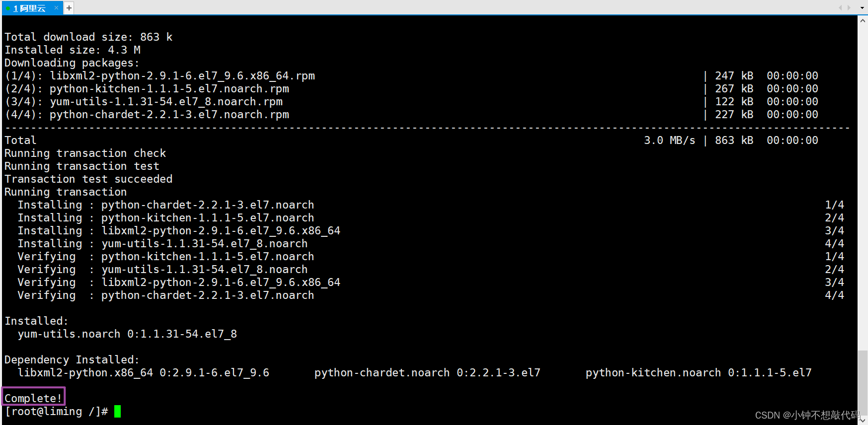Click 'python-kitchen.noarch 0:1.1.1-5.el7' dependency
Image resolution: width=868 pixels, height=425 pixels.
699,373
